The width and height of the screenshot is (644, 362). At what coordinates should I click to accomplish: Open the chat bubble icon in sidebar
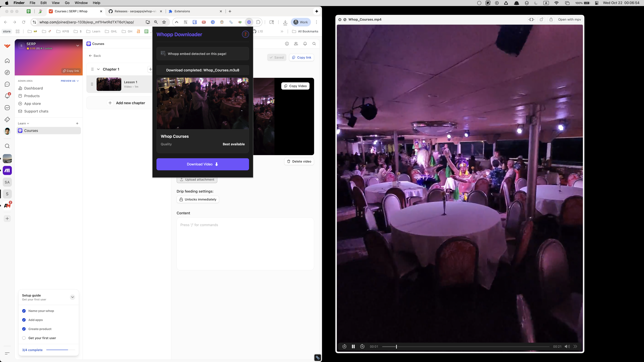7,84
